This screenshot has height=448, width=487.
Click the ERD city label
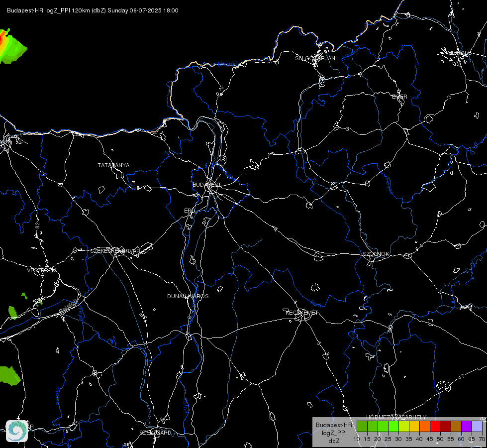pos(190,211)
